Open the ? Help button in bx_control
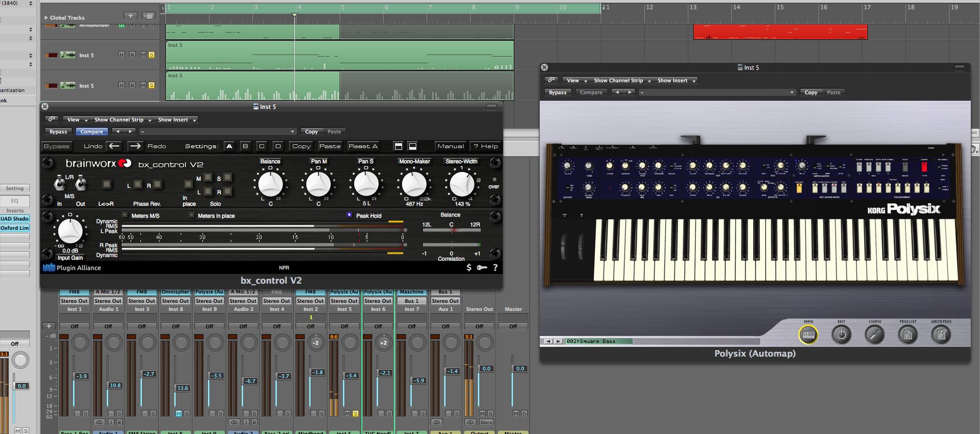 (x=485, y=146)
